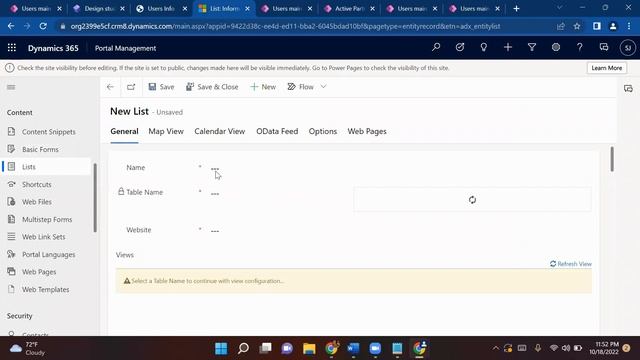Expand the Flow dropdown chevron

(323, 87)
